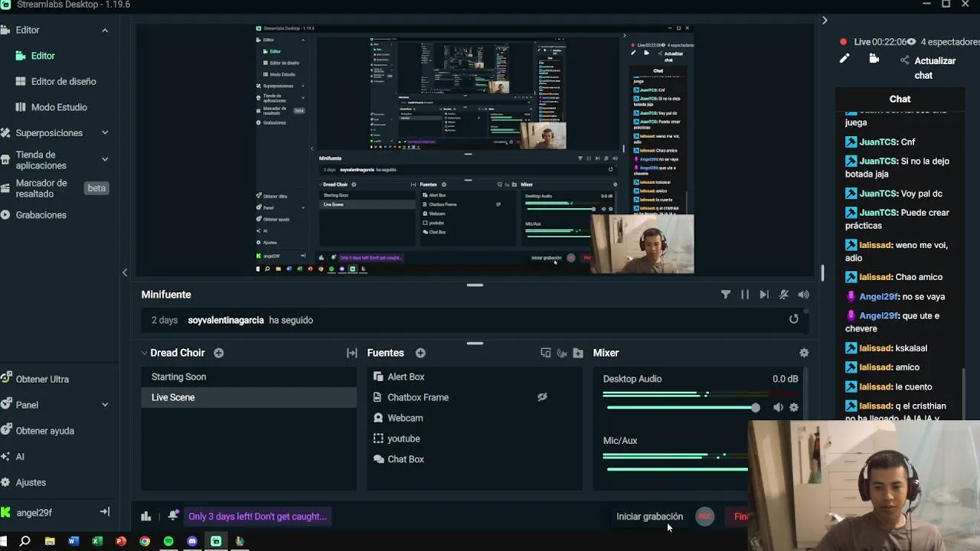Click the icon beside the stream info pencil
Viewport: 980px width, 551px height.
[874, 58]
